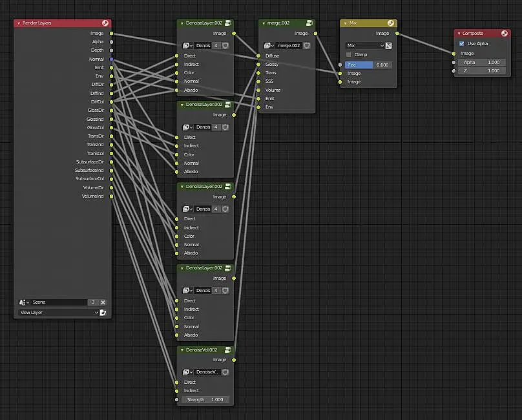Click the Composite node preview icon
The width and height of the screenshot is (522, 420).
(x=505, y=34)
